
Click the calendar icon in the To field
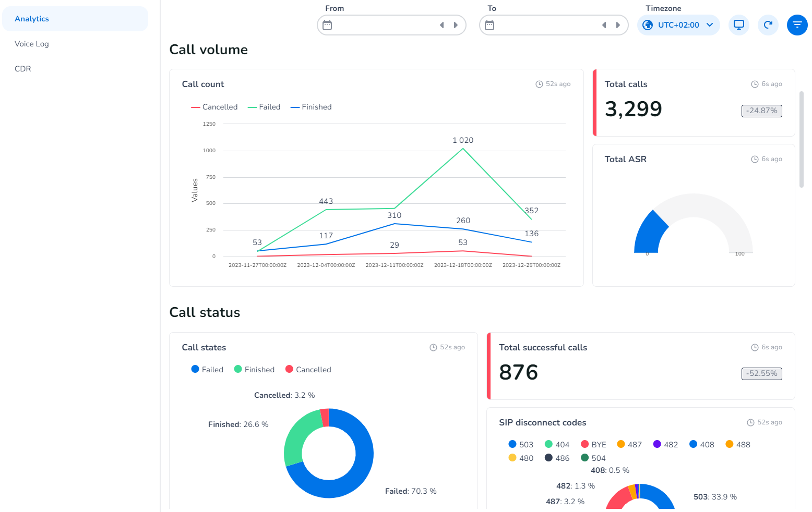[489, 25]
